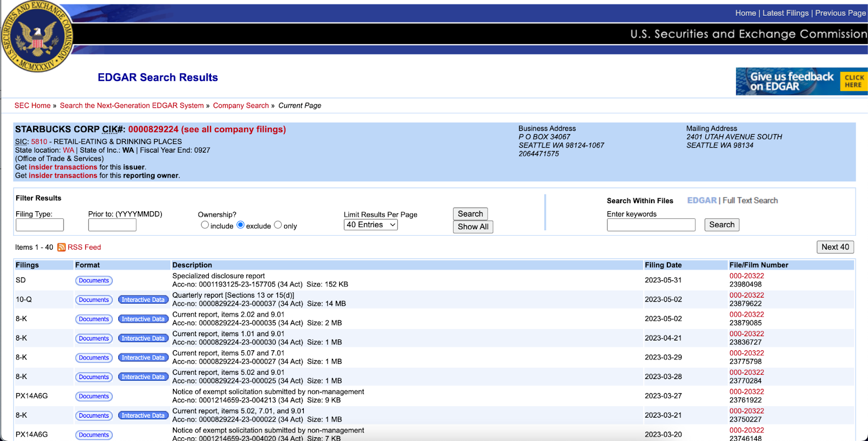Open the WA state location link
Screen dimensions: 868x441
pos(68,150)
